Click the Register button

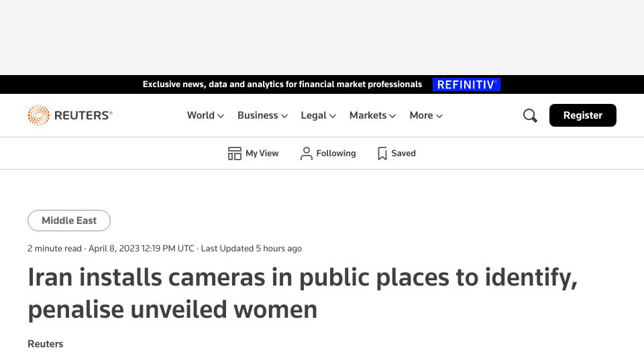click(582, 115)
